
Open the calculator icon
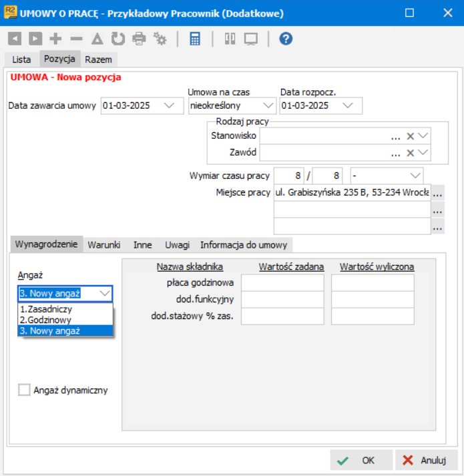pos(195,39)
